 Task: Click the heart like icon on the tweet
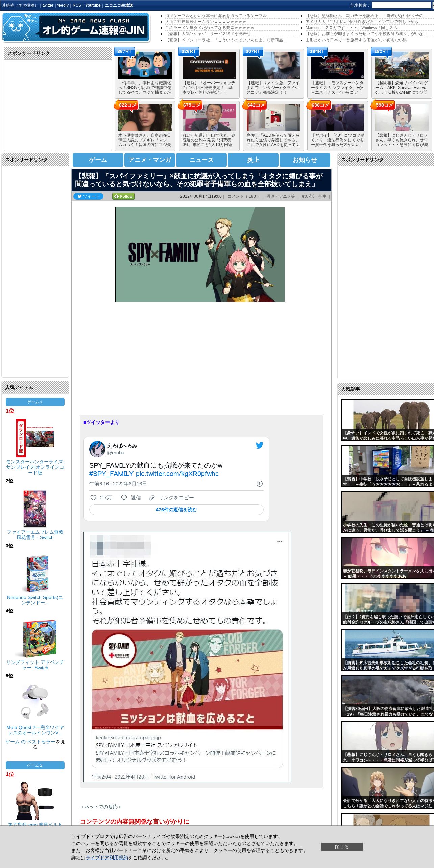93,498
